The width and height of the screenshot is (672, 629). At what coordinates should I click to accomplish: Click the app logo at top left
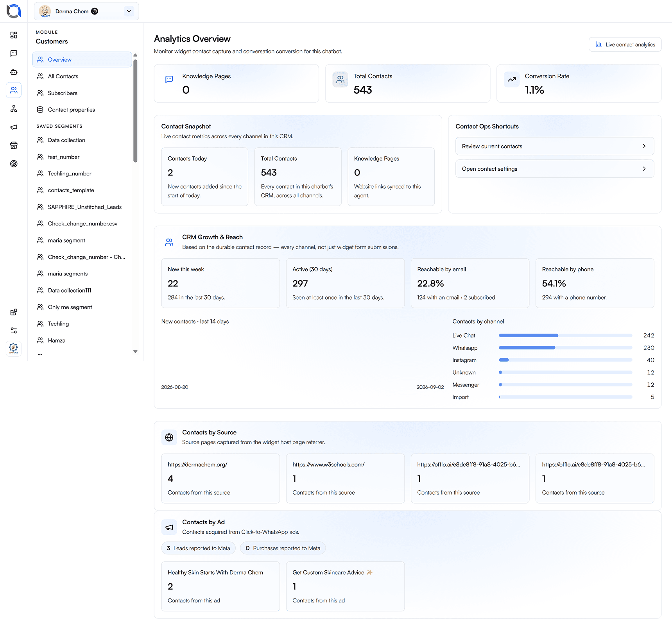coord(14,11)
